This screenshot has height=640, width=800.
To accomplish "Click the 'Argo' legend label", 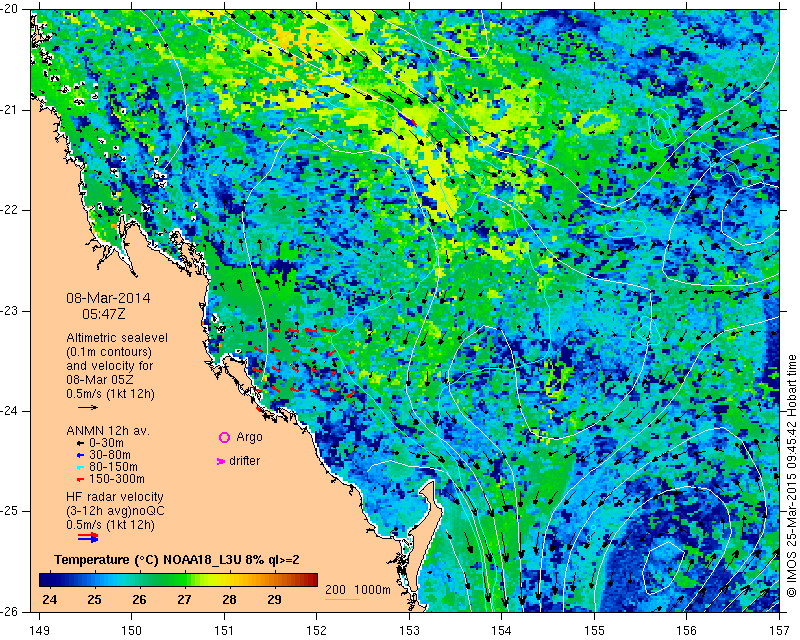I will click(x=249, y=437).
